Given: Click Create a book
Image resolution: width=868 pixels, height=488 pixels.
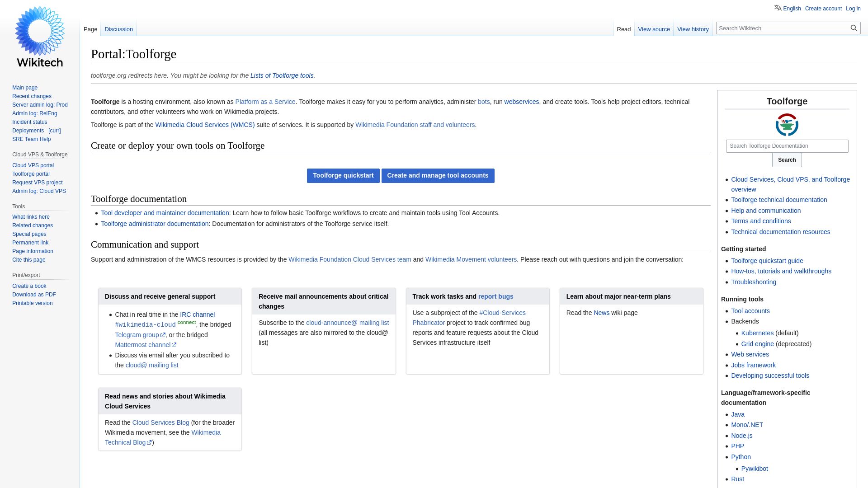Looking at the screenshot, I should tap(29, 286).
